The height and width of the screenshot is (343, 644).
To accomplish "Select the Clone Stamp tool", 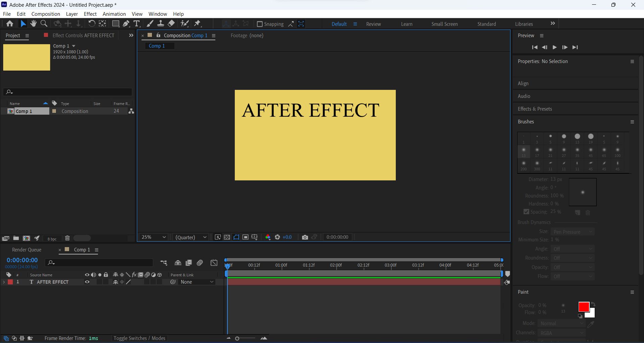I will point(161,23).
